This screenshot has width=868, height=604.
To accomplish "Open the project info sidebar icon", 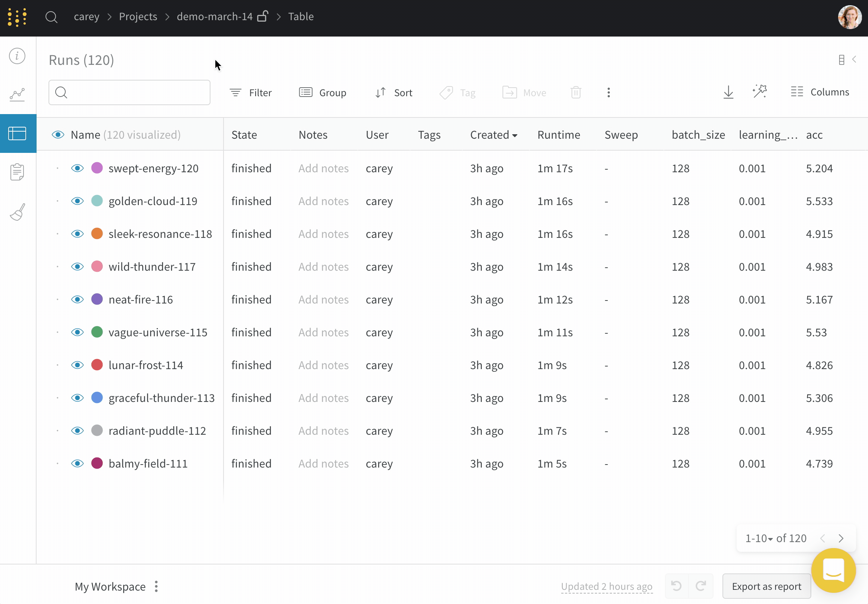I will point(18,56).
